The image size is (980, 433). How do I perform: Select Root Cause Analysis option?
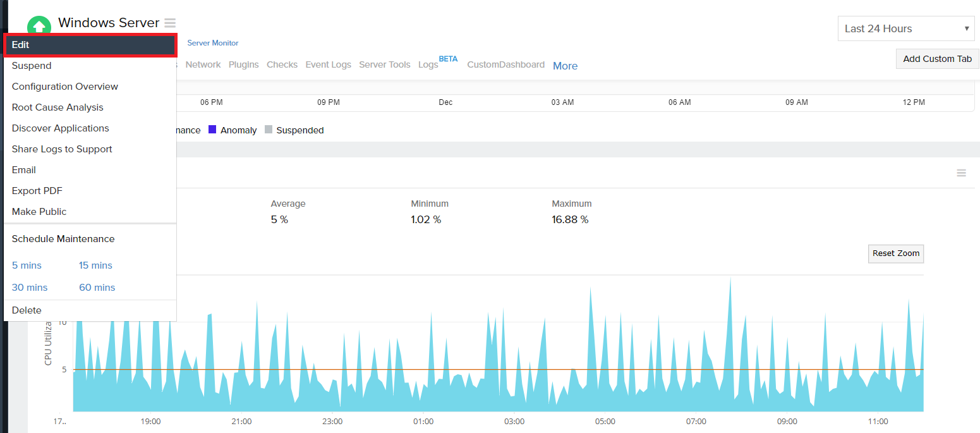[x=57, y=107]
